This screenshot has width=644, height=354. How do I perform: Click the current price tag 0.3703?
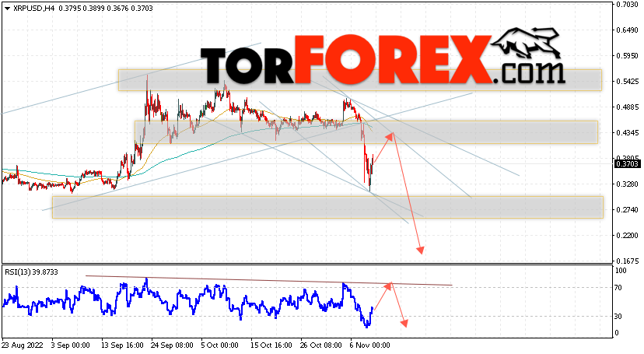627,164
